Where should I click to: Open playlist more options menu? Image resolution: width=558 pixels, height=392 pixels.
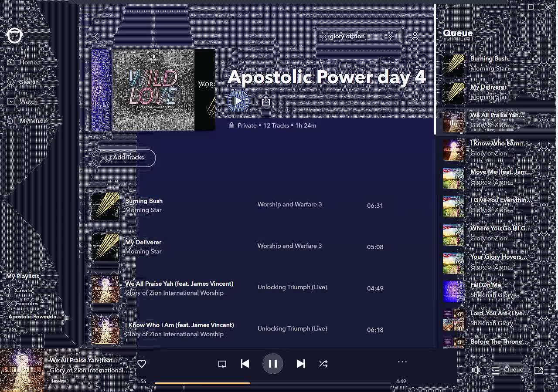(x=417, y=99)
